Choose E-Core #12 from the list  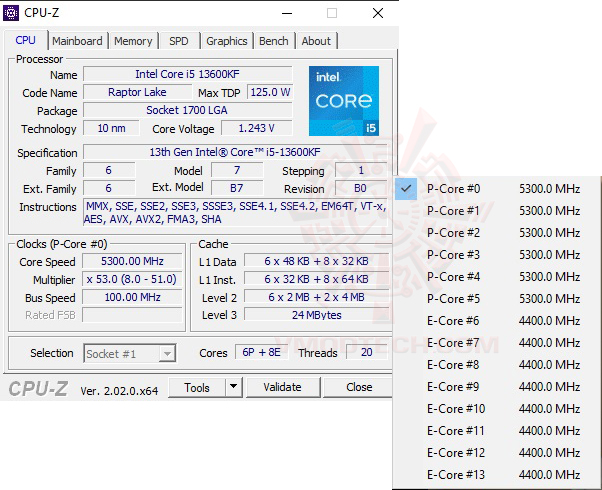tap(498, 453)
